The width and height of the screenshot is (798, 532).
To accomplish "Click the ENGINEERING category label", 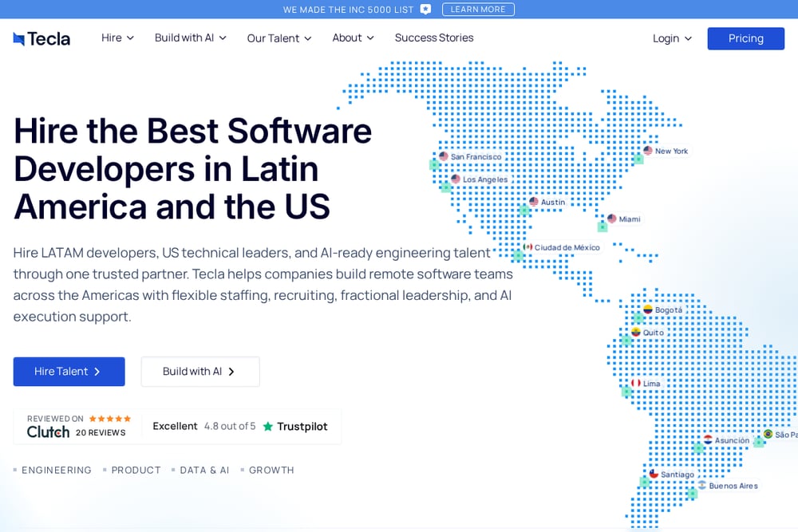I will [x=57, y=470].
